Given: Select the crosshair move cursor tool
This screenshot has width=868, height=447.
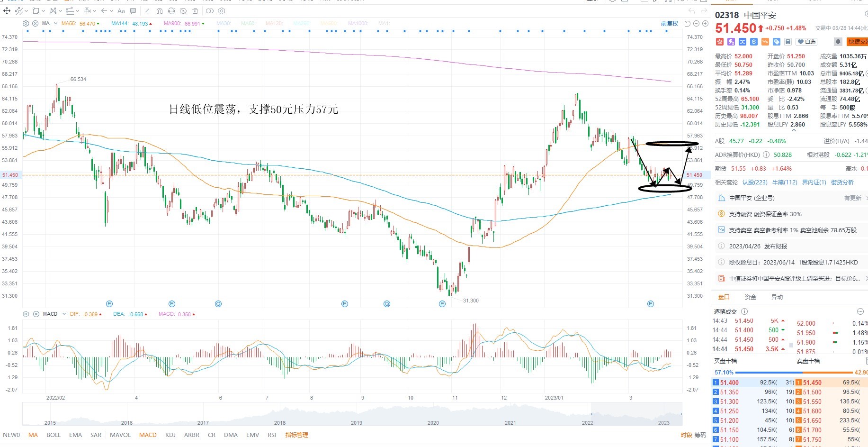Looking at the screenshot, I should tap(7, 10).
